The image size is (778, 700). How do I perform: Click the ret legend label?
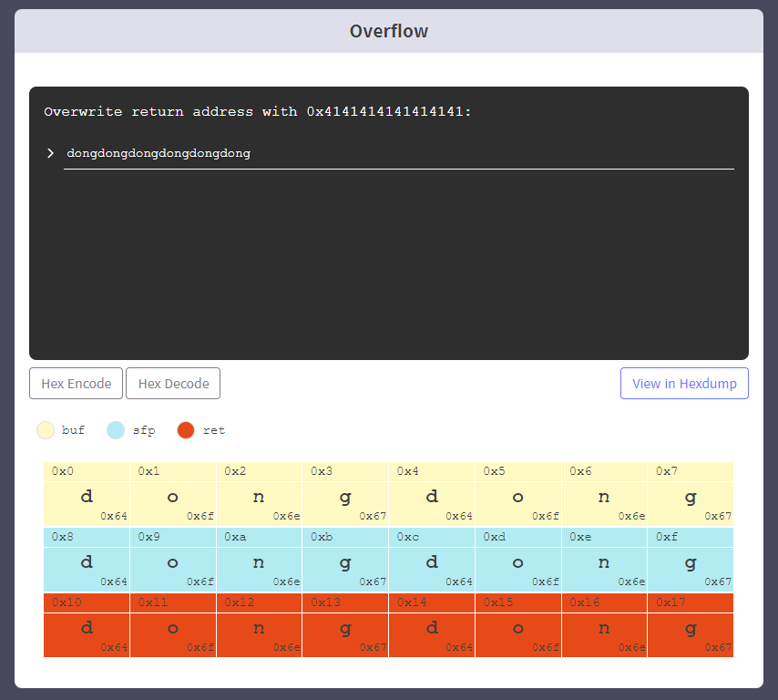214,430
